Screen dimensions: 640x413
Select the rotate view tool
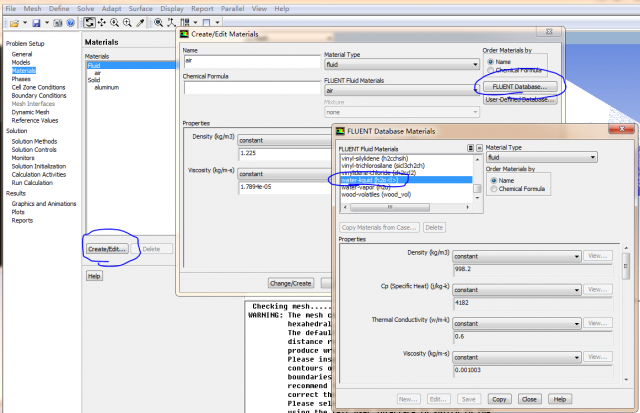[89, 22]
